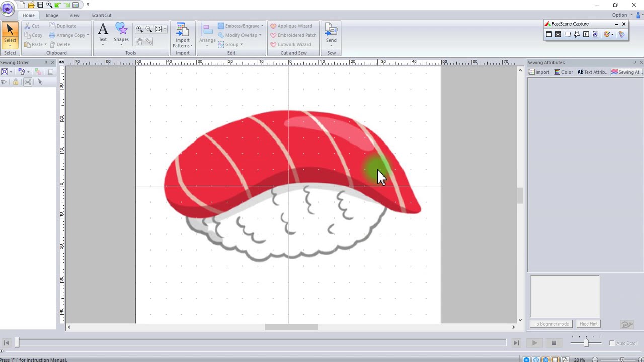This screenshot has width=644, height=362.
Task: Click the simulator progress track
Action: 262,343
